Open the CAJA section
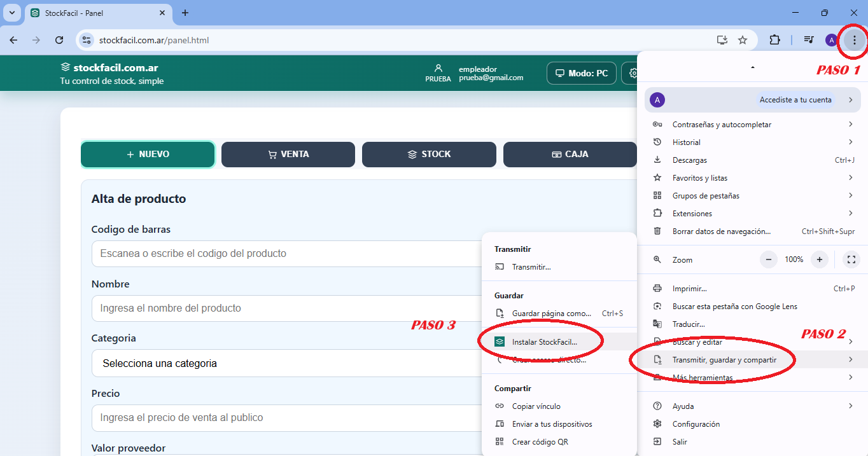Viewport: 868px width, 456px height. pyautogui.click(x=570, y=155)
